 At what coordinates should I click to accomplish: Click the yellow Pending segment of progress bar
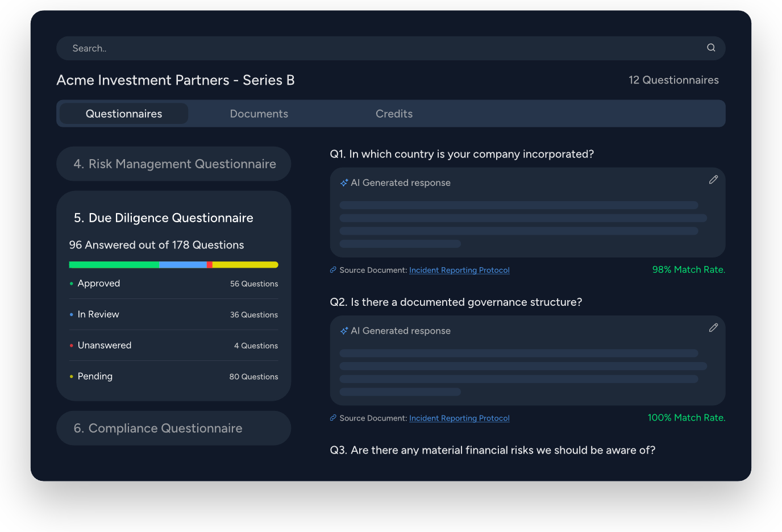[245, 265]
